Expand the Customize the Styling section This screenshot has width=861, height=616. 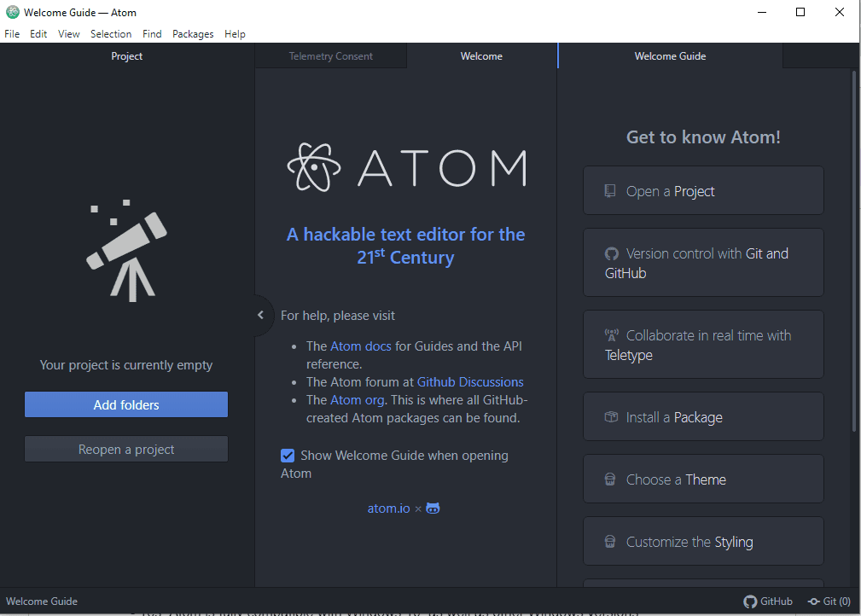point(703,542)
